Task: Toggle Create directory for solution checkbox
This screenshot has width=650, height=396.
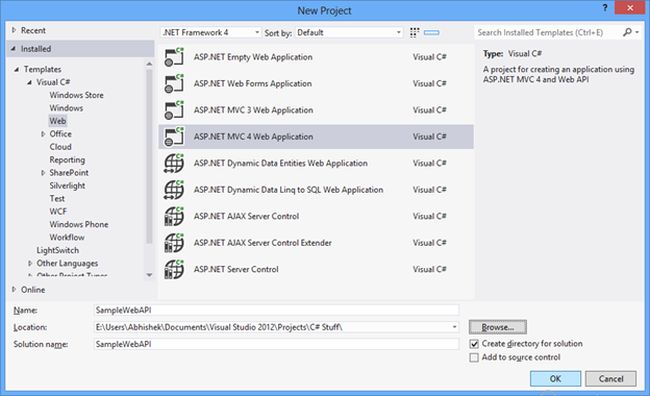Action: coord(474,344)
